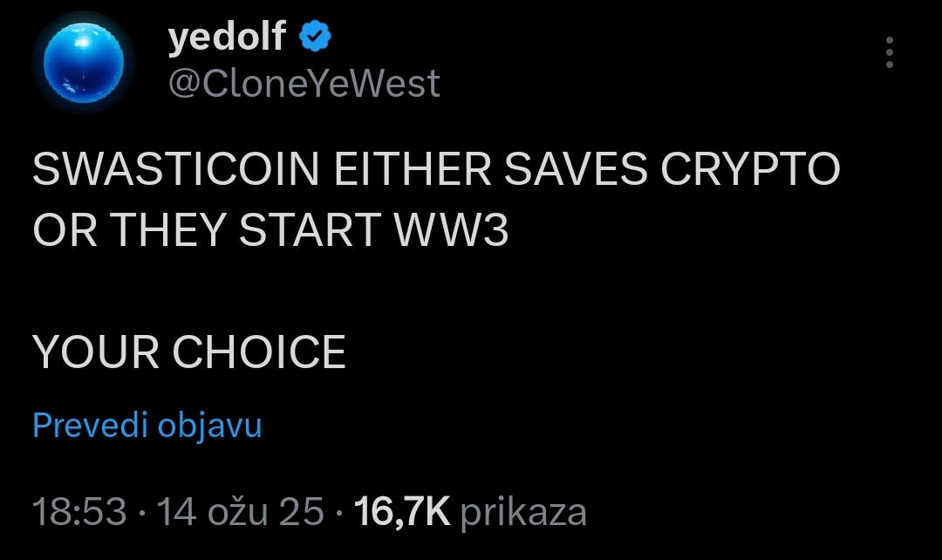Click the word OR starting line two
Screen dimensions: 942x560
click(x=64, y=230)
